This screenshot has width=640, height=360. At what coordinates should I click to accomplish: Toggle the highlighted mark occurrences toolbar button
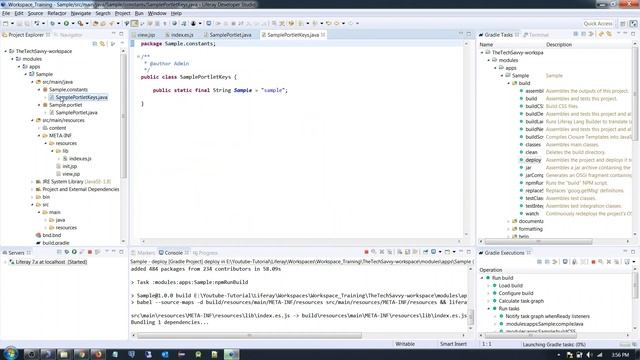pos(134,24)
